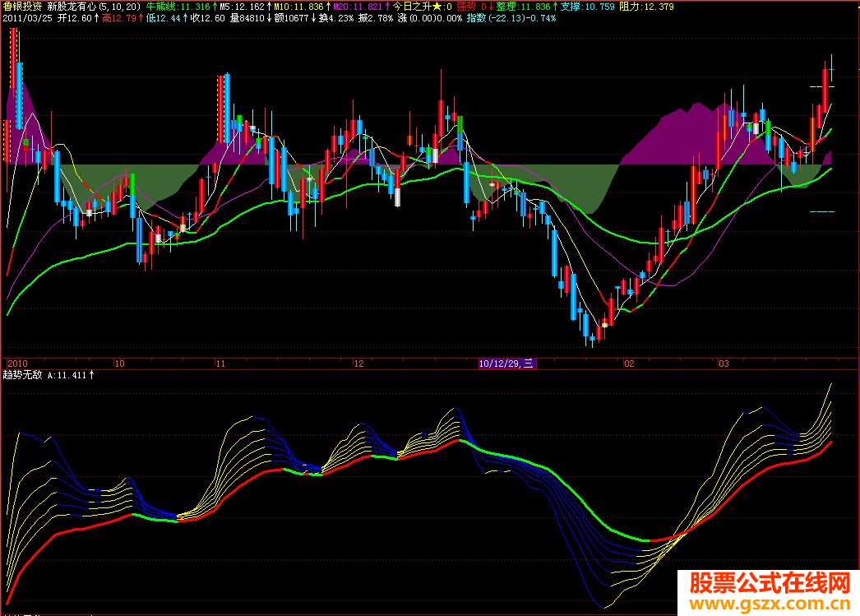Viewport: 860px width, 616px height.
Task: Select the 2010 marker on time axis
Action: [17, 364]
